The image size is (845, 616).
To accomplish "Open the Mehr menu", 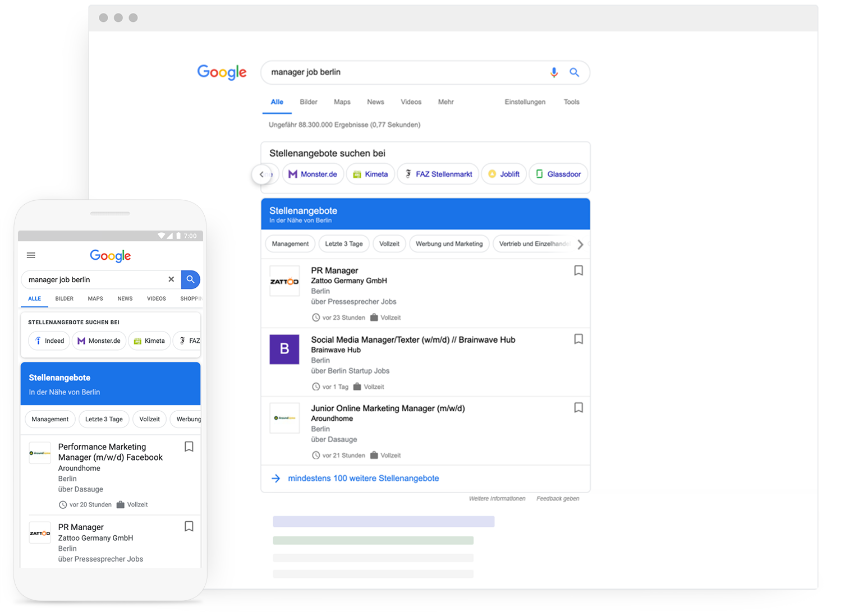I will (446, 102).
